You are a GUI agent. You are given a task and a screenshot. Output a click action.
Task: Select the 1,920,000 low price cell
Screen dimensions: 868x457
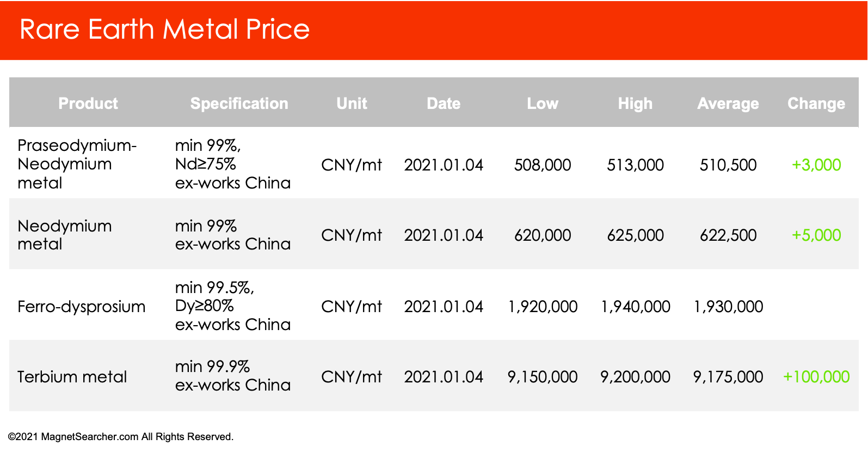pos(543,307)
